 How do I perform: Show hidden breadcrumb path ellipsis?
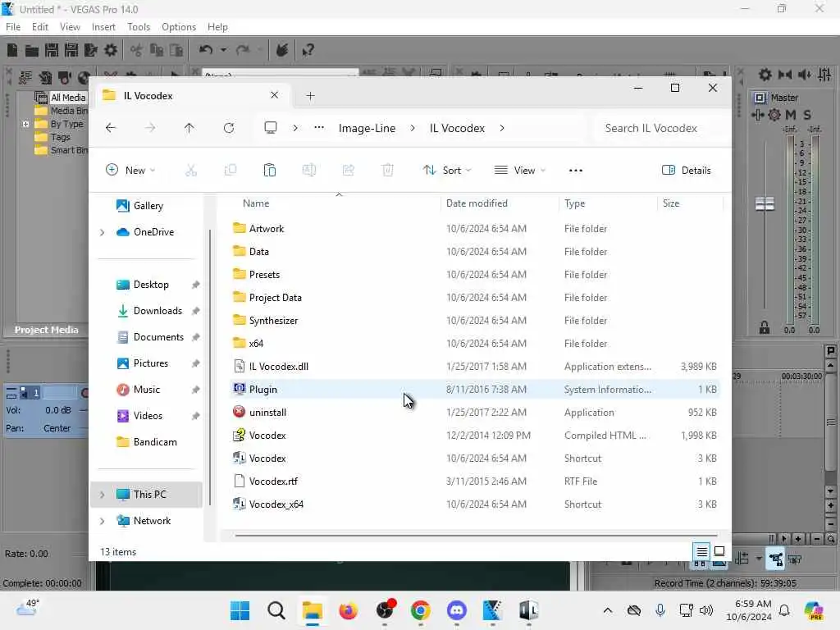(x=319, y=127)
